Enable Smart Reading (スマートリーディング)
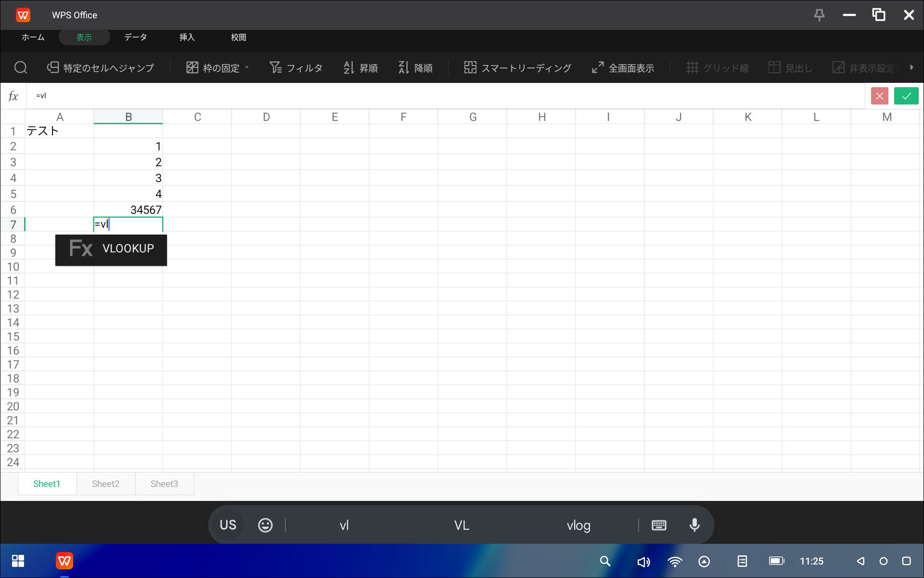This screenshot has width=924, height=578. (x=518, y=68)
